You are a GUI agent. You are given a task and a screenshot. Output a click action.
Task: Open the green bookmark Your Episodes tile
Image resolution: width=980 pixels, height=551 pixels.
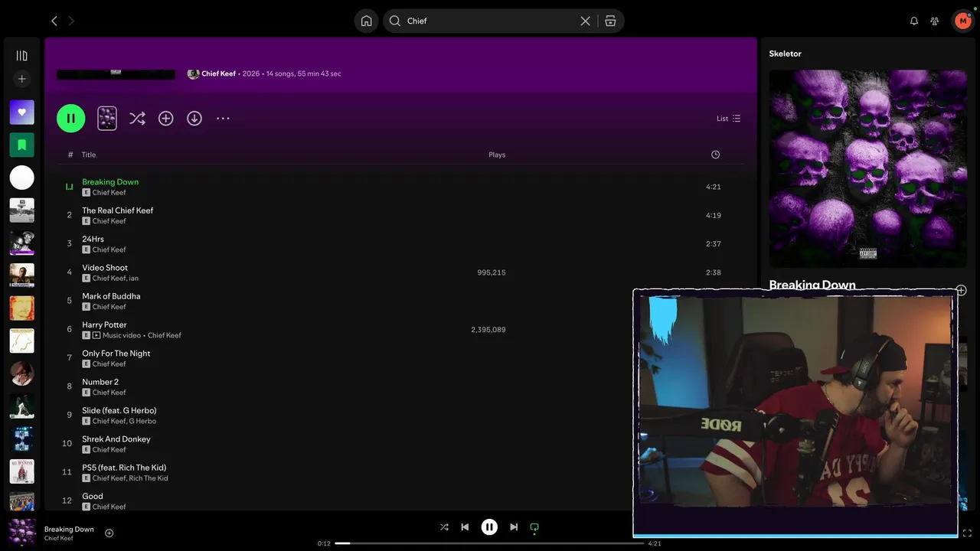click(x=21, y=145)
